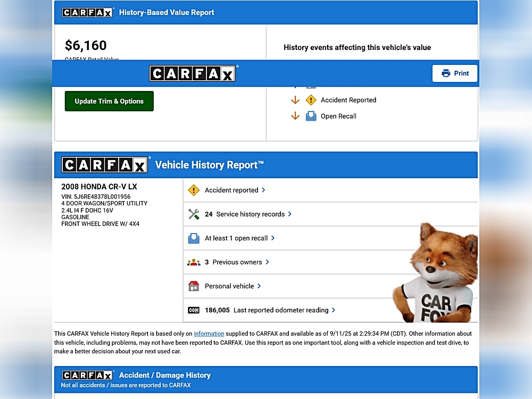Image resolution: width=532 pixels, height=399 pixels.
Task: Click the house icon for Personal vehicle
Action: point(194,286)
